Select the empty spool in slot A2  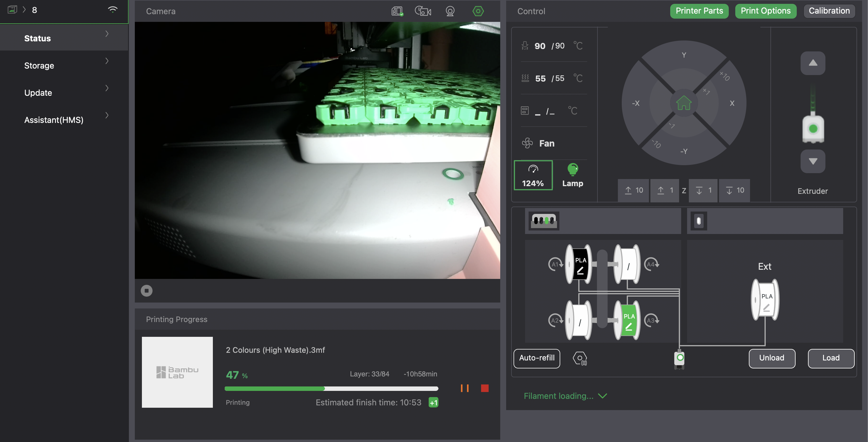(579, 321)
